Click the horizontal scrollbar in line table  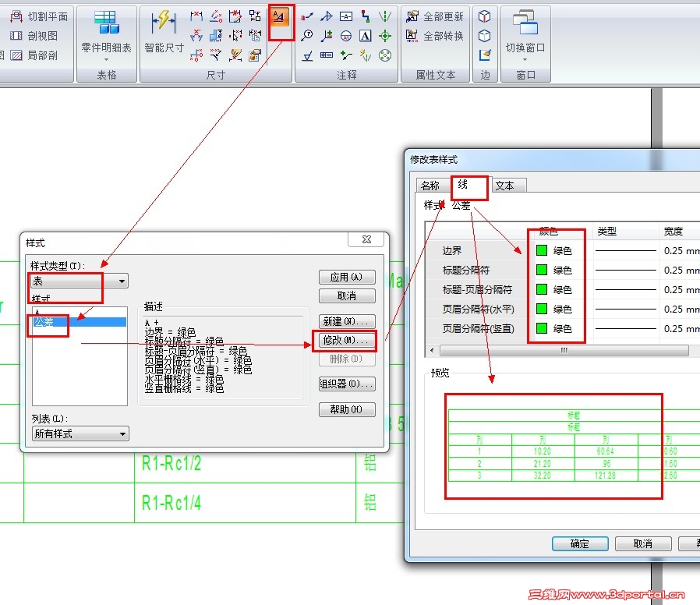(x=564, y=351)
